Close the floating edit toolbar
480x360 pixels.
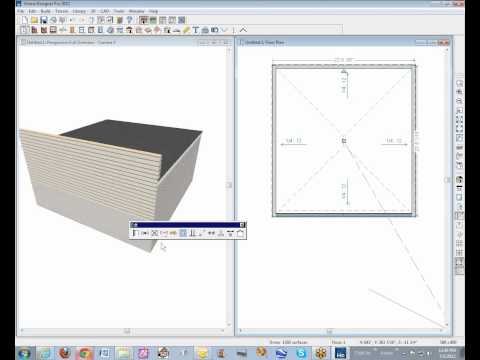(243, 225)
